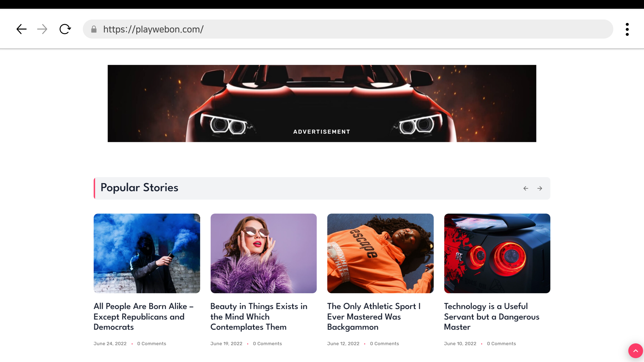The height and width of the screenshot is (362, 644).
Task: Open the car advertisement banner
Action: (322, 103)
